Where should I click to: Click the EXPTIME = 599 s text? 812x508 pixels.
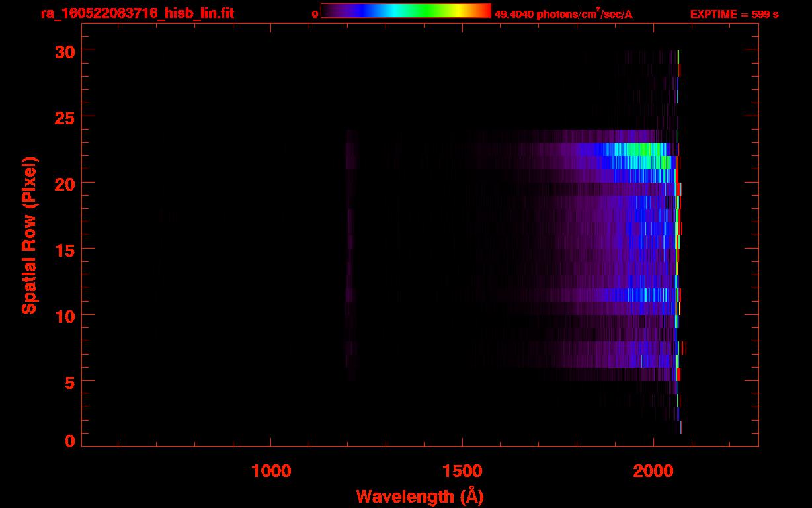tap(734, 14)
